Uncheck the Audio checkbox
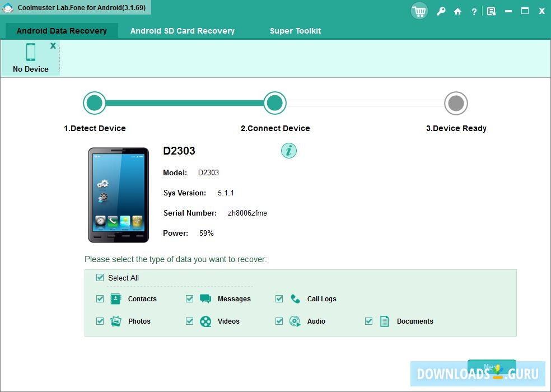Screen dimensions: 551x392 [279, 321]
